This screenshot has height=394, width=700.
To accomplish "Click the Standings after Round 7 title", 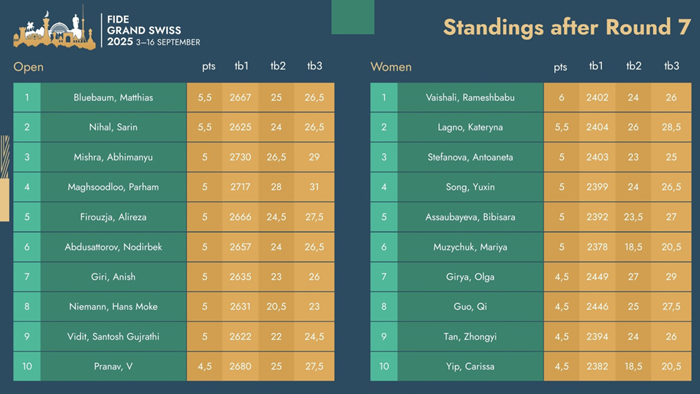I will [x=567, y=27].
